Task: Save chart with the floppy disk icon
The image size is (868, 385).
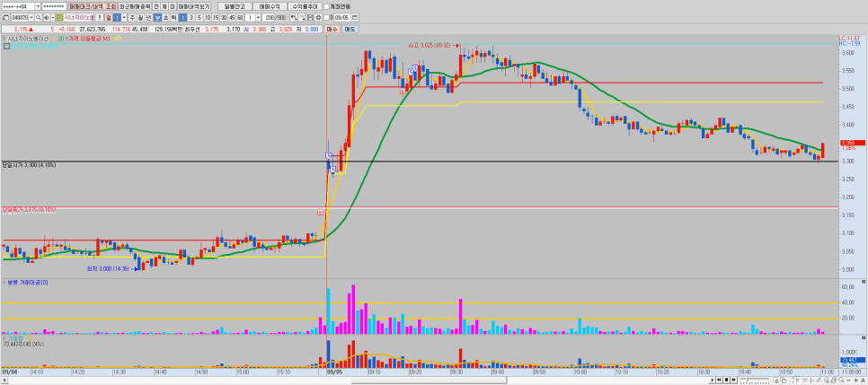Action: click(310, 18)
